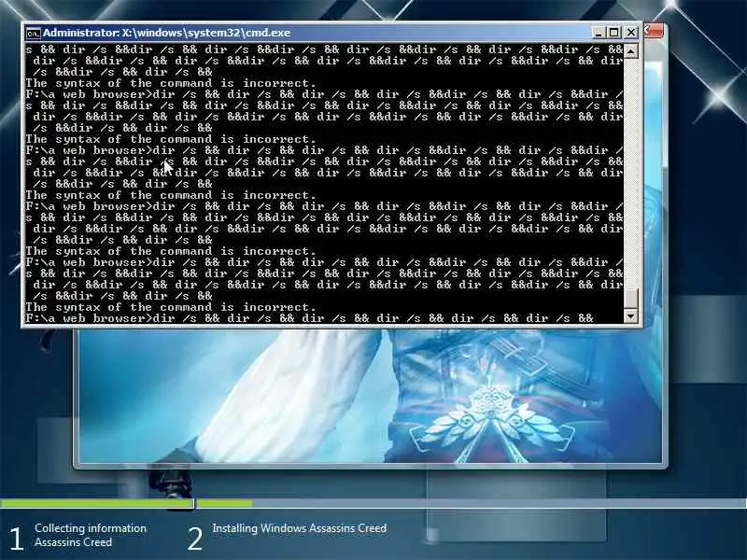Click the bottom "syntax of the command is incorrect" line

pos(171,307)
